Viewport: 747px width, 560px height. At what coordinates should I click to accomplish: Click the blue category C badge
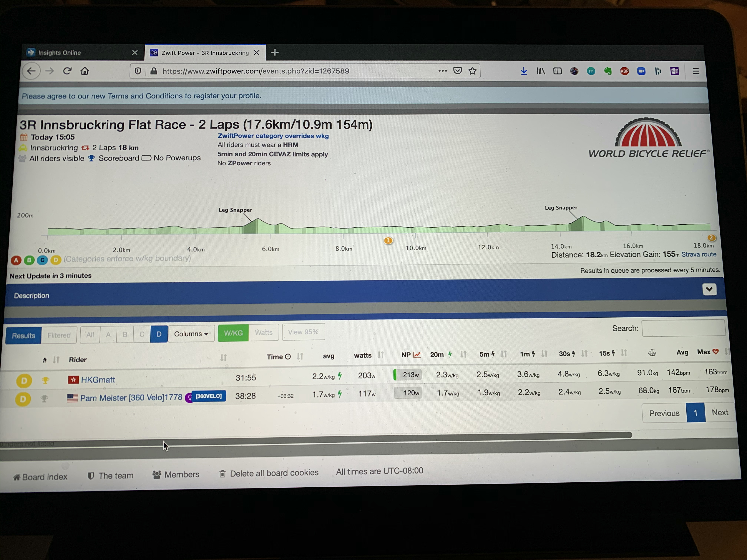42,260
